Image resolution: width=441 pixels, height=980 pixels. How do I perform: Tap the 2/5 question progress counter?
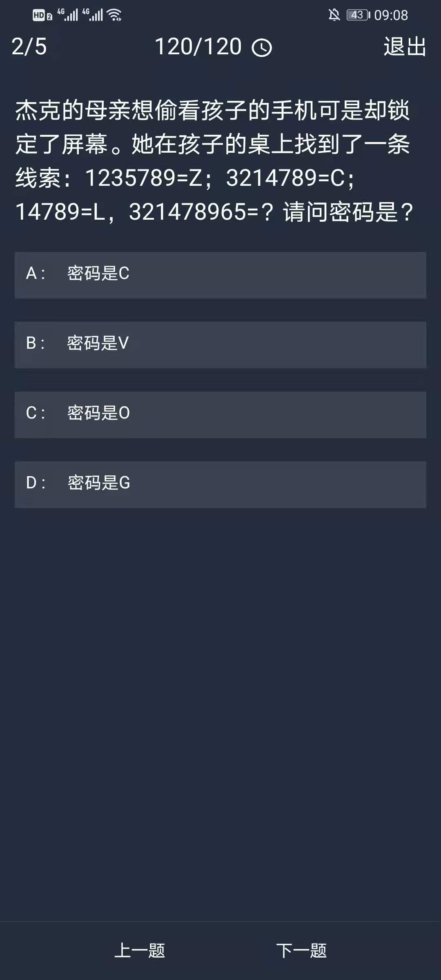coord(29,47)
